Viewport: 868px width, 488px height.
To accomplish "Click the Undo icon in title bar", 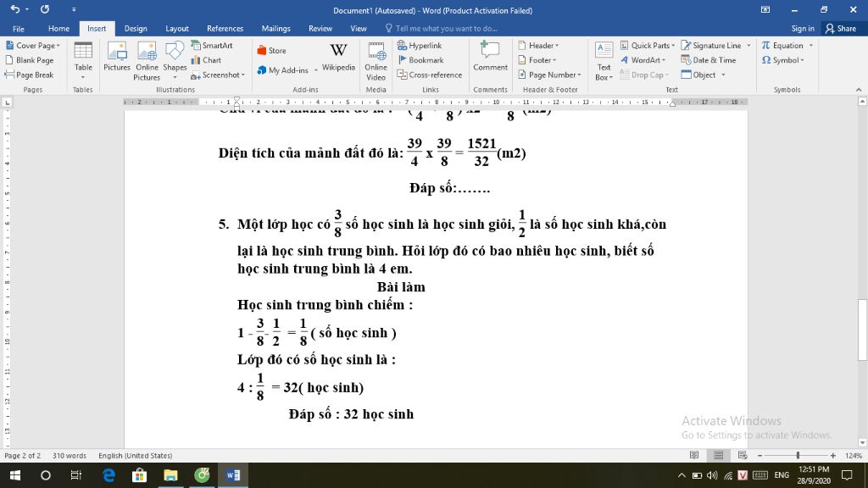I will 15,9.
